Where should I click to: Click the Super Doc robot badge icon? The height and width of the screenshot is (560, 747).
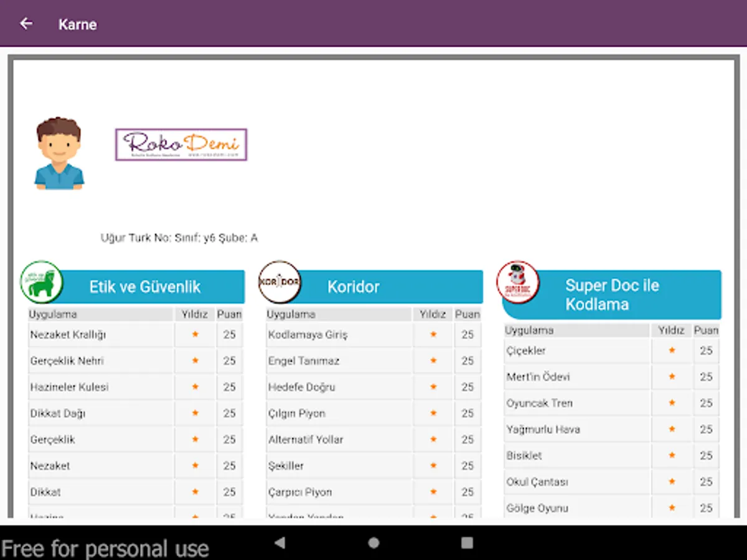coord(519,284)
